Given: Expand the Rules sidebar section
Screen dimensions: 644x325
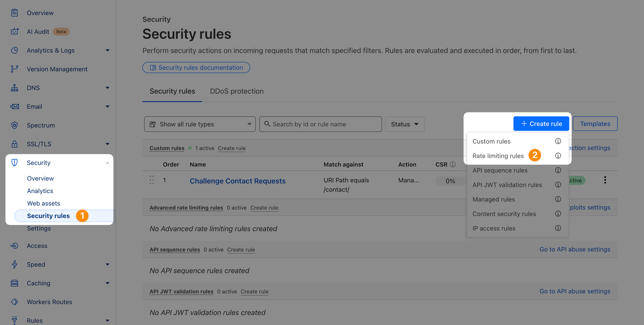Looking at the screenshot, I should (108, 320).
